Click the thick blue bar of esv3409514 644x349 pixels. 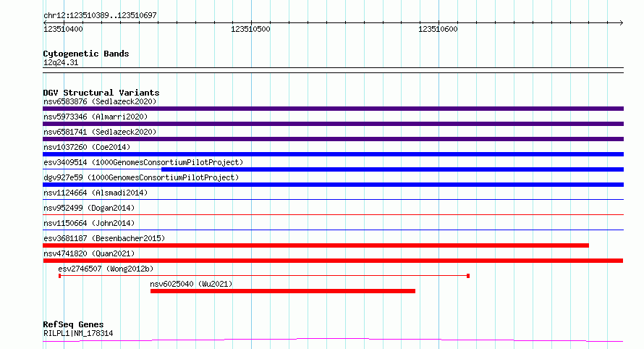tap(393, 169)
